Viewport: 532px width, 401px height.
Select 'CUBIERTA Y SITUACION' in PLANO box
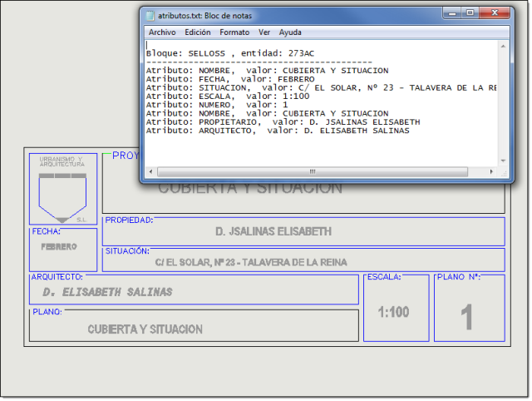coord(145,329)
